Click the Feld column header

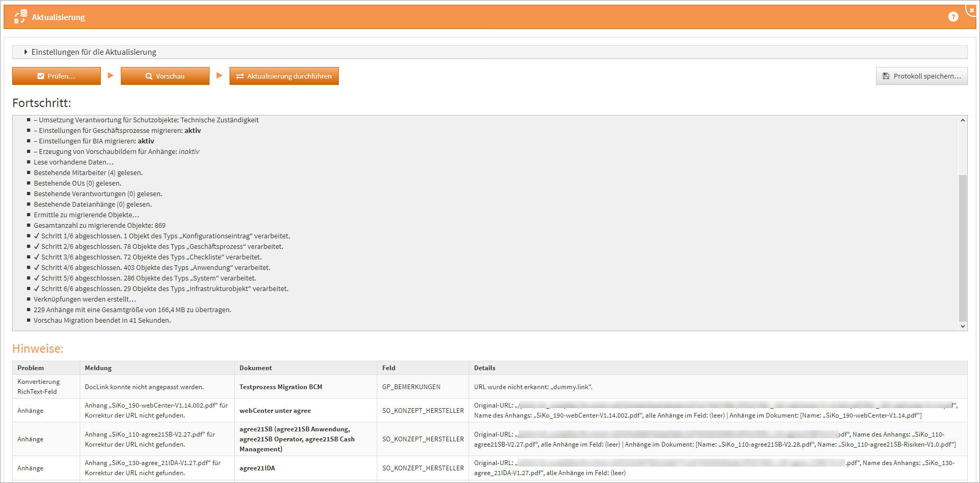point(388,368)
